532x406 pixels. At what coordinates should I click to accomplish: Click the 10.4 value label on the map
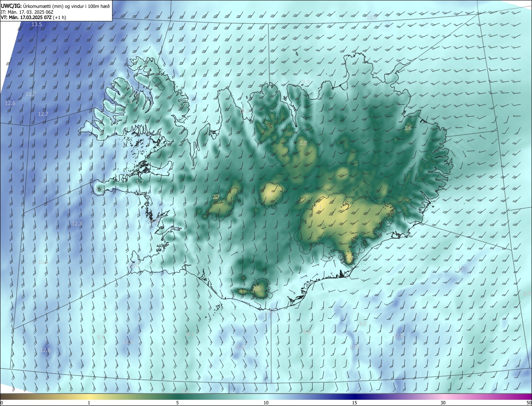click(372, 17)
